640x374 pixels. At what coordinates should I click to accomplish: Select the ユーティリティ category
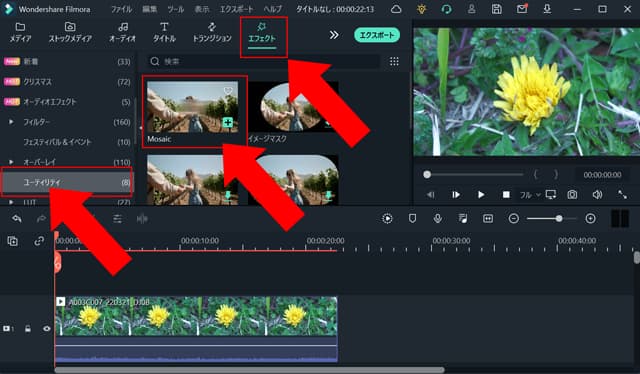click(67, 182)
